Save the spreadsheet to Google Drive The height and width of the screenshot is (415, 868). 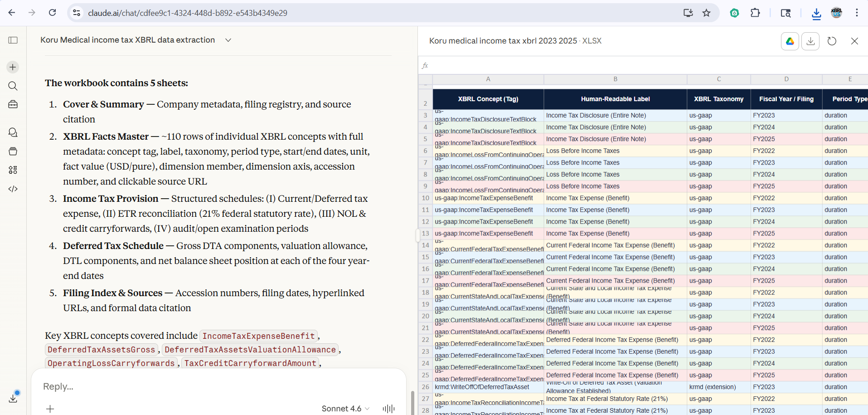(790, 41)
